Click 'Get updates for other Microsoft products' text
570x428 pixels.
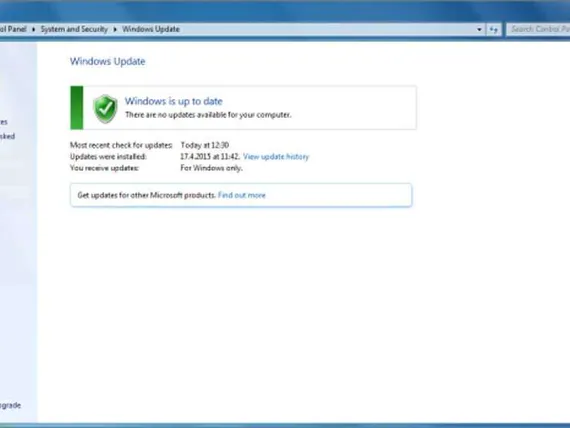[146, 195]
